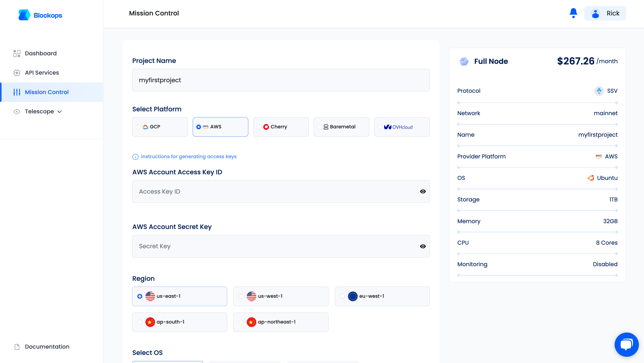Select the OVHcloud platform radio button
The width and height of the screenshot is (644, 363).
pos(380,127)
